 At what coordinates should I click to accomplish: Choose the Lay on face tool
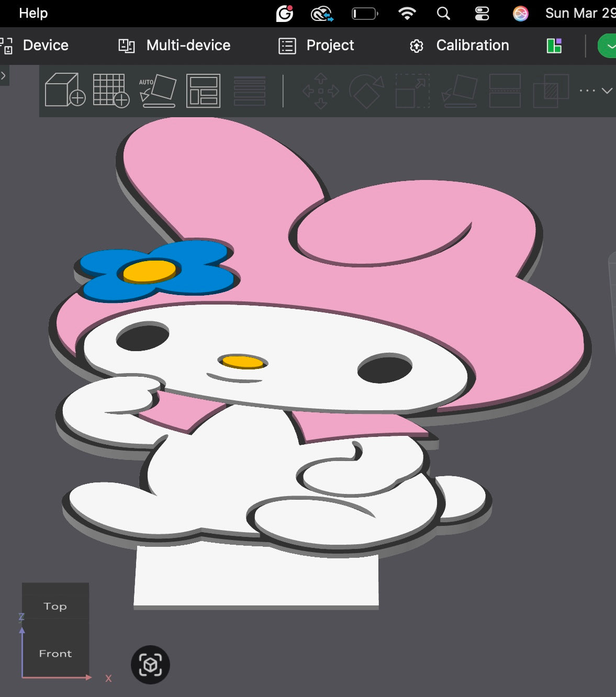click(x=459, y=91)
